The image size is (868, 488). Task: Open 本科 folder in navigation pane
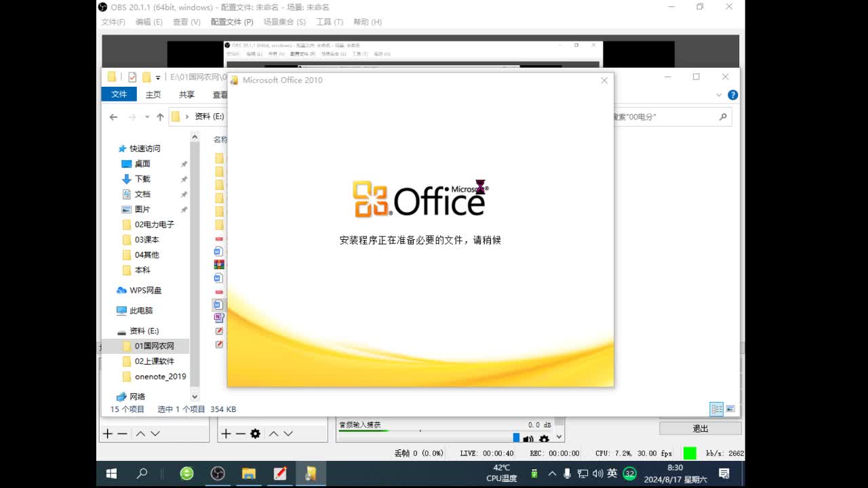click(x=142, y=270)
